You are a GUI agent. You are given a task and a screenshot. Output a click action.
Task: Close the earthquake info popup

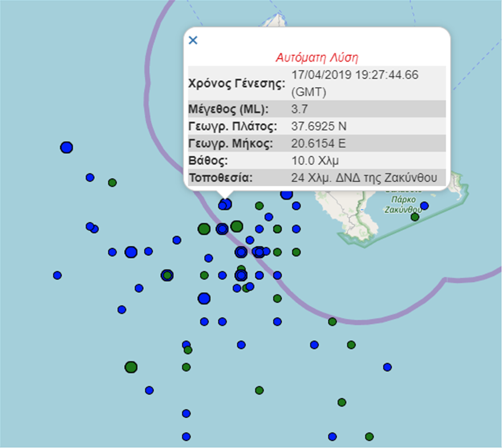click(x=193, y=40)
